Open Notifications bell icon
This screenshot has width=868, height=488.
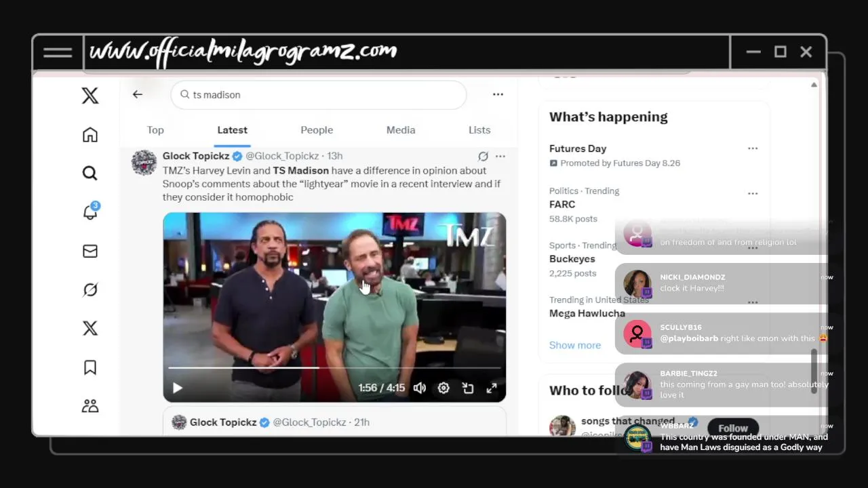[x=90, y=211]
